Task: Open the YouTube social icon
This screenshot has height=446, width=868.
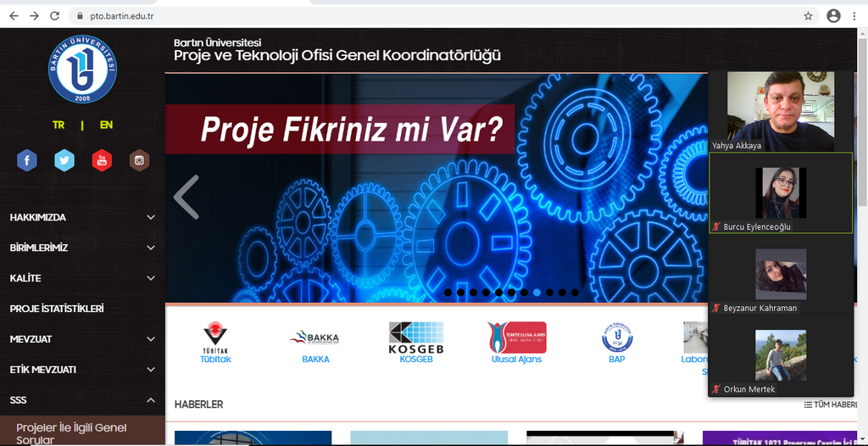Action: (x=102, y=160)
